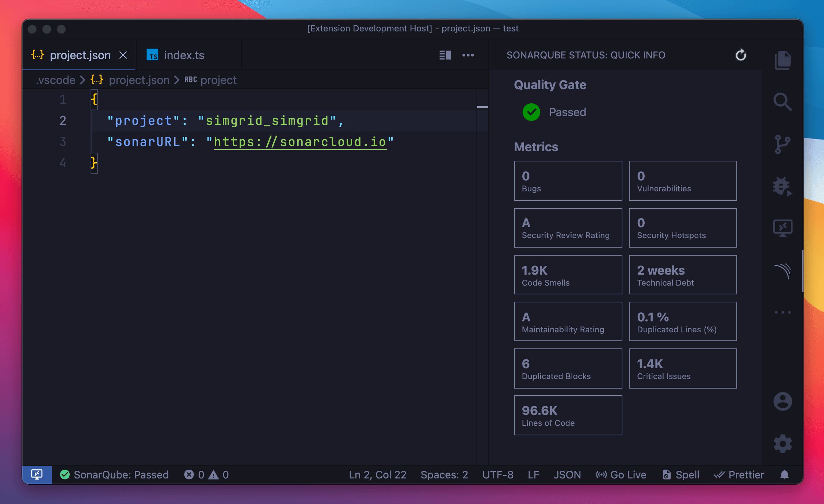This screenshot has height=504, width=824.
Task: Open the Accounts person icon
Action: (x=782, y=401)
